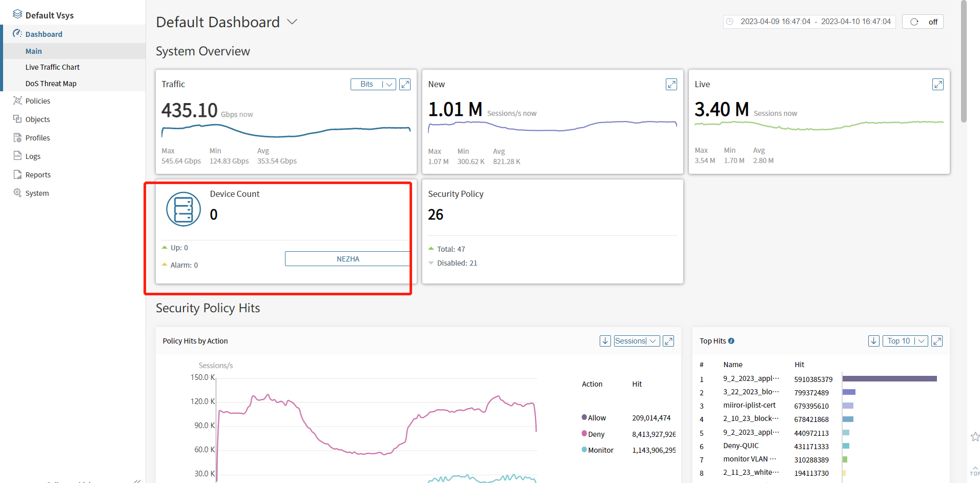Expand the Live sessions chart
This screenshot has height=483, width=980.
pos(938,85)
